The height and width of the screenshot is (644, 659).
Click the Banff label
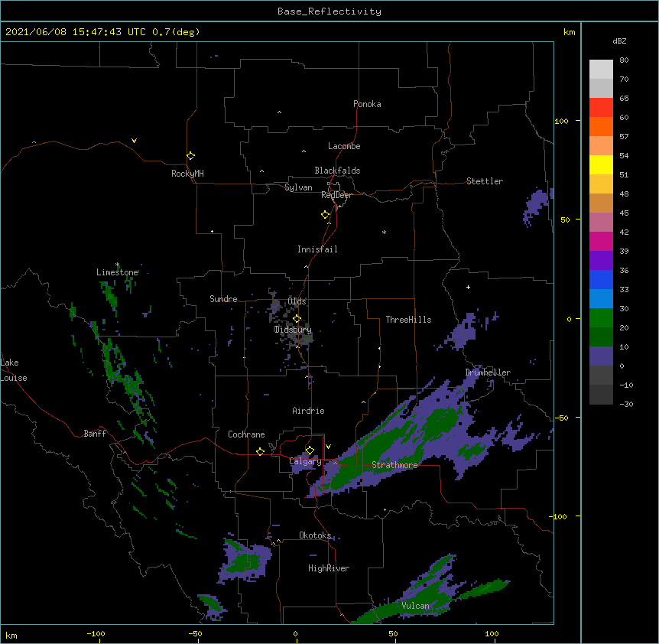coord(95,434)
